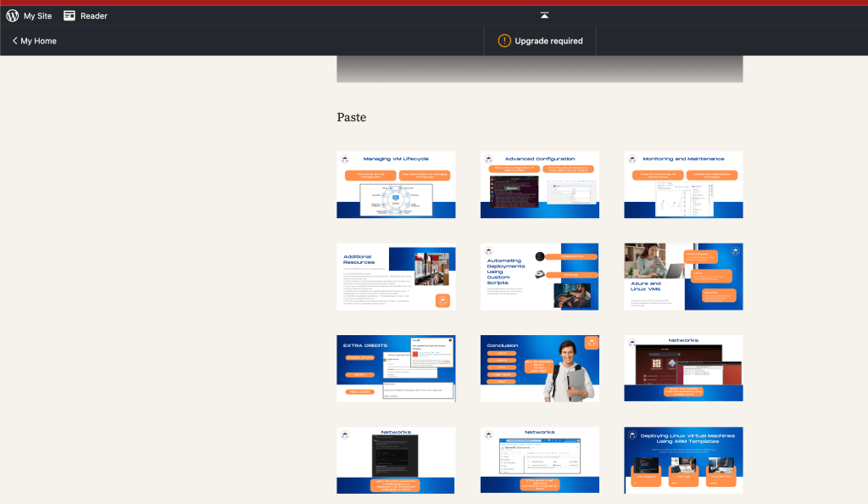Open the Networks slide with dark terminal
868x504 pixels.
(x=397, y=460)
